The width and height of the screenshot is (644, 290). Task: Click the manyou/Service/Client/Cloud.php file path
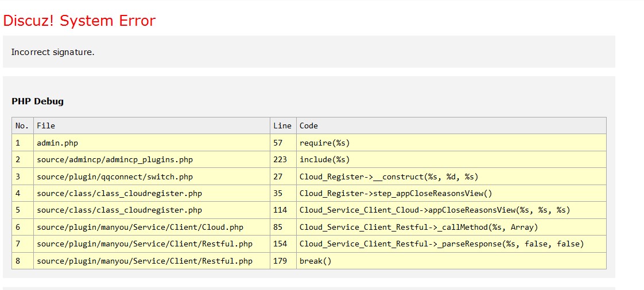[x=140, y=227]
